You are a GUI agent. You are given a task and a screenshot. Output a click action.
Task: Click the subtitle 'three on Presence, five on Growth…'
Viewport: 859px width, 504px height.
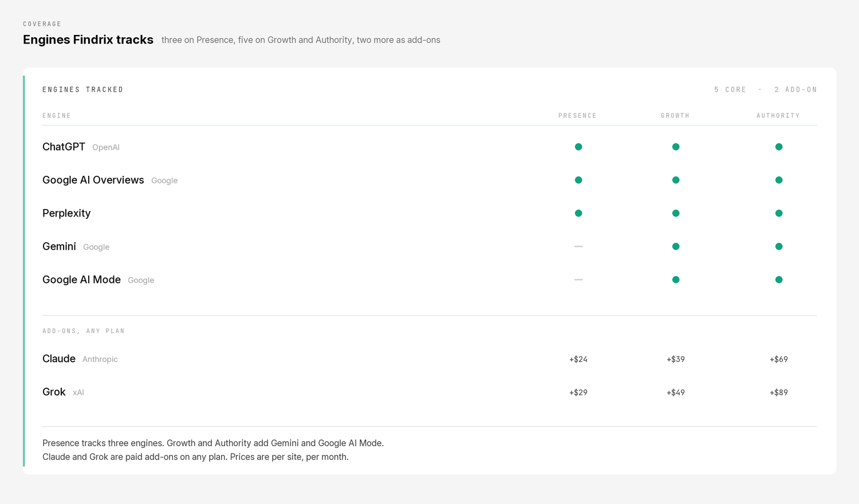pos(301,40)
